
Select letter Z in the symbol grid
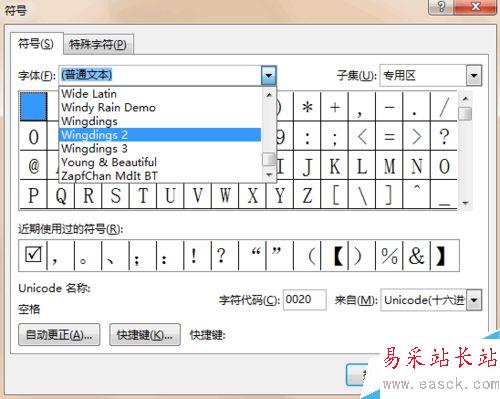pyautogui.click(x=307, y=195)
